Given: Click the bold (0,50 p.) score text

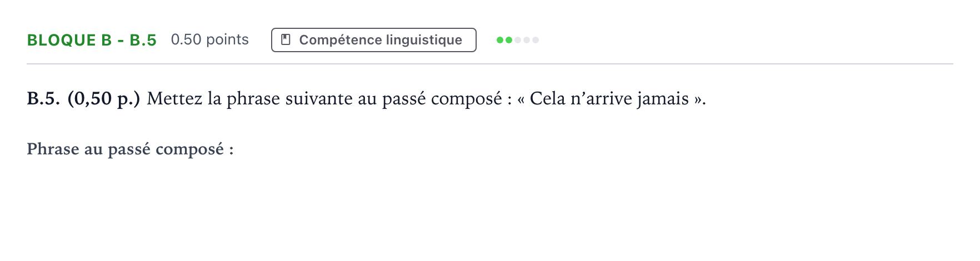Looking at the screenshot, I should click(x=104, y=99).
